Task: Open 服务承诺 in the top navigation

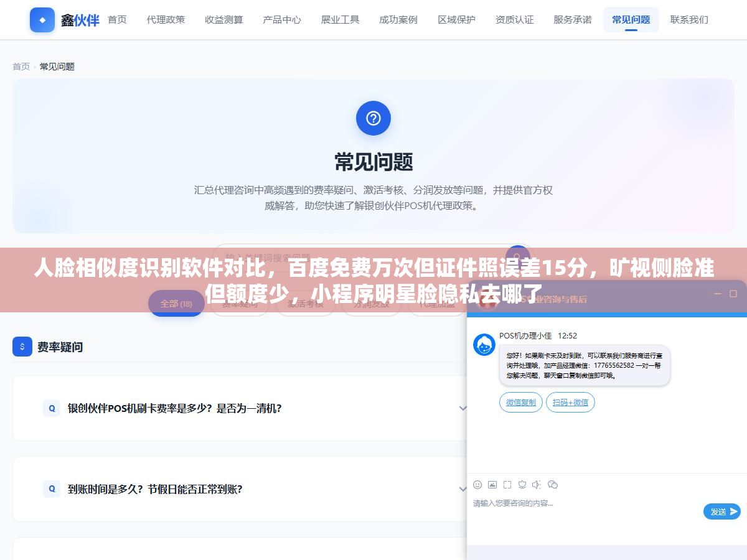Action: click(573, 20)
